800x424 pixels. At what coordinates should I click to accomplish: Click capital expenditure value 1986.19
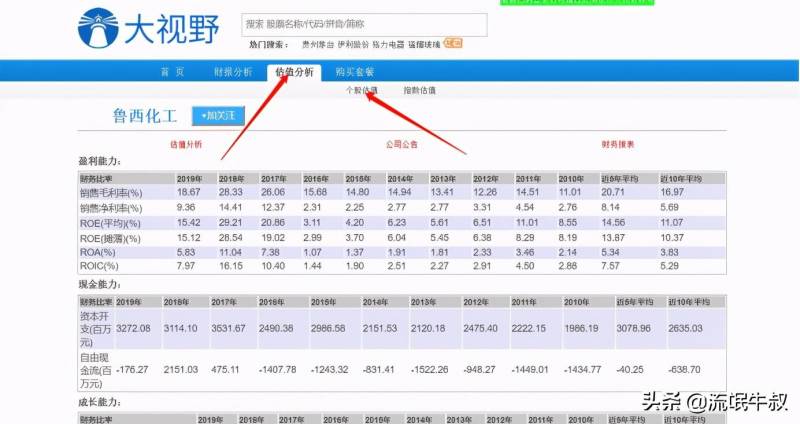tap(581, 329)
